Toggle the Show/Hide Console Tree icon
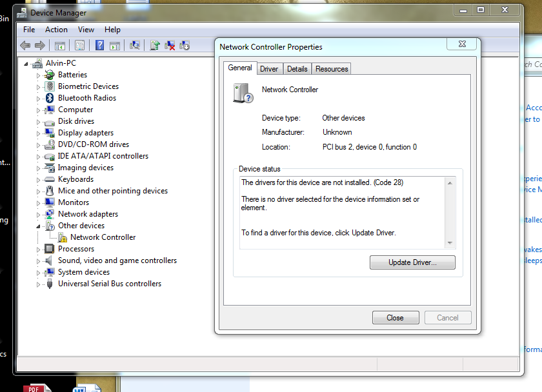This screenshot has width=542, height=392. [x=59, y=45]
